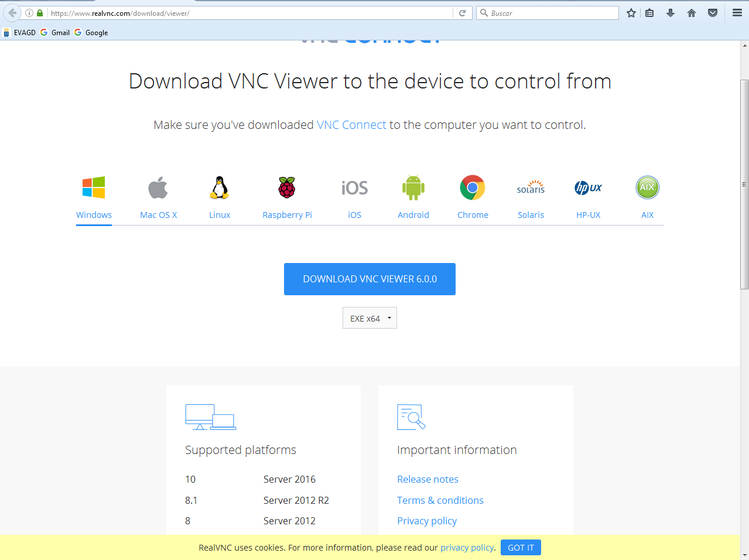Click Download VNC Viewer 6.0.0
749x560 pixels.
pos(369,279)
